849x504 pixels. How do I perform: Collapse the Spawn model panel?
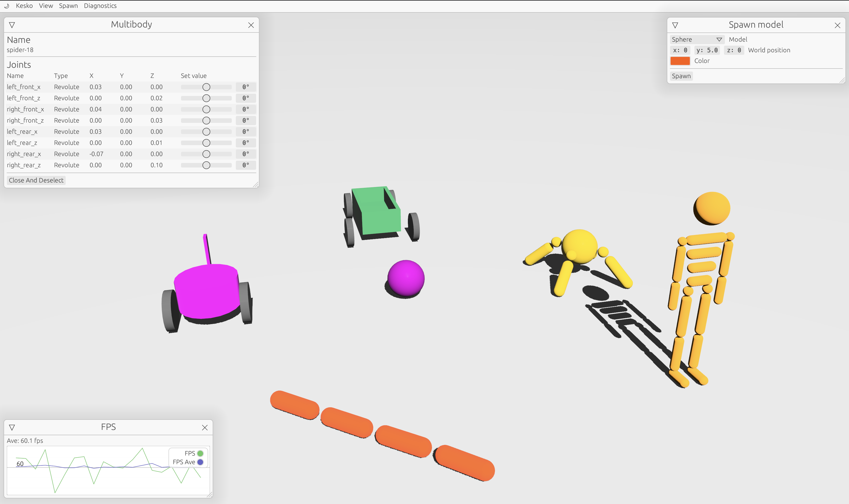(675, 25)
